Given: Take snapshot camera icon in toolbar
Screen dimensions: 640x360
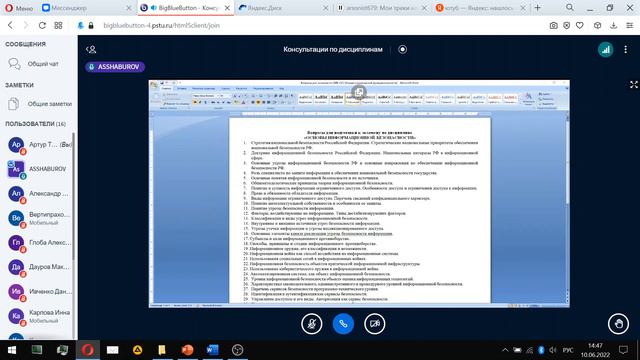Looking at the screenshot, I should [x=553, y=25].
